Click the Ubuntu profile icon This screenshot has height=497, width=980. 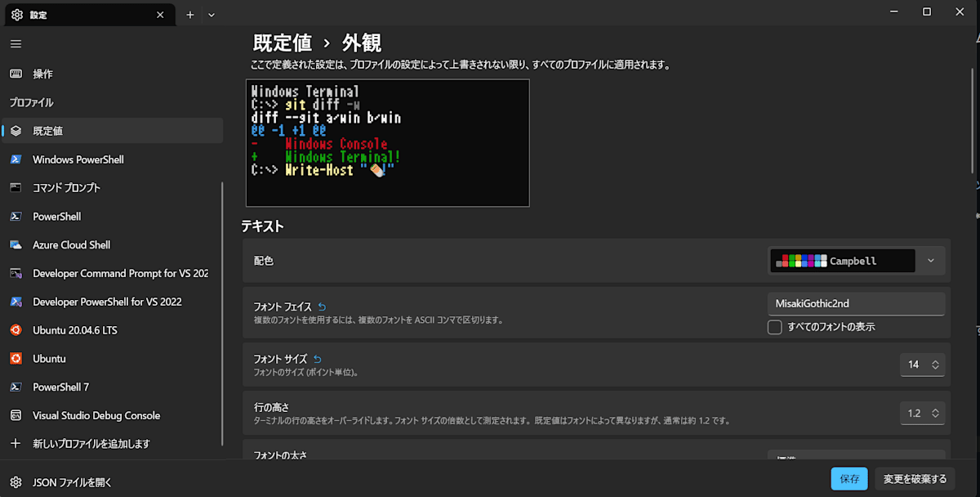click(16, 358)
